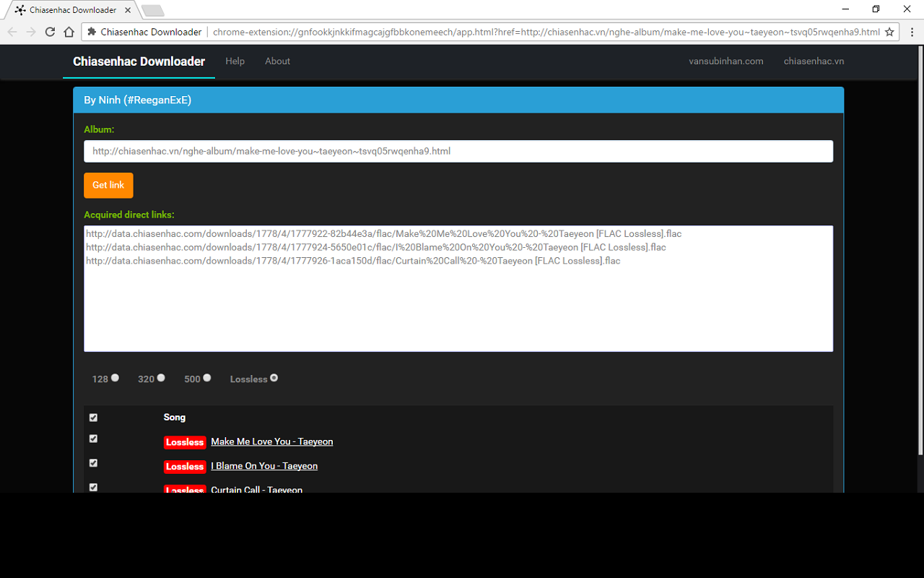Click the browser back arrow
The width and height of the screenshot is (924, 578).
[x=12, y=32]
